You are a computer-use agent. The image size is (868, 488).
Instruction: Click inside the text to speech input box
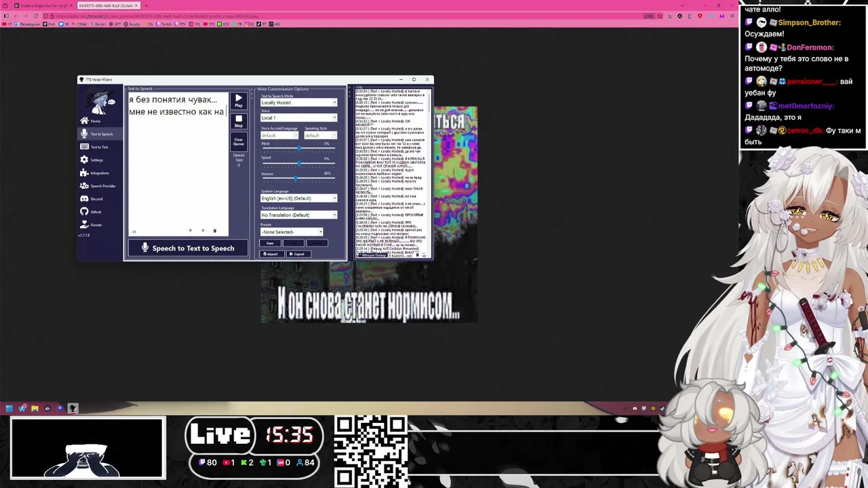(178, 163)
